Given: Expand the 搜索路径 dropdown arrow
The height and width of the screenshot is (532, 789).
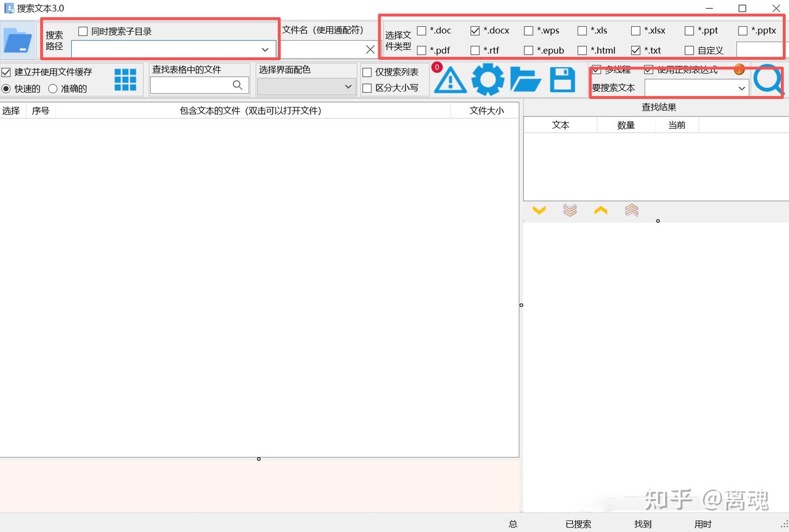Looking at the screenshot, I should point(265,49).
